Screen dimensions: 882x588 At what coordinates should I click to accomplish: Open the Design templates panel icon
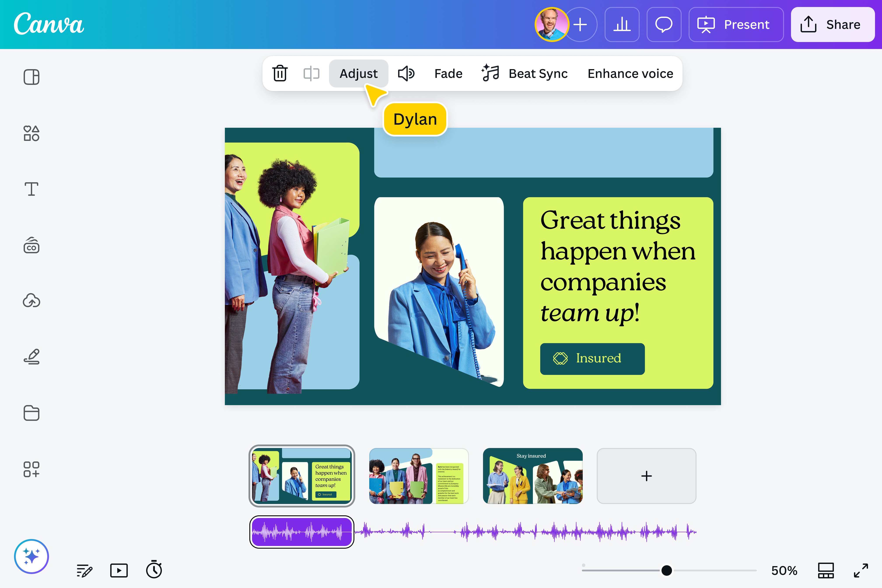[31, 77]
